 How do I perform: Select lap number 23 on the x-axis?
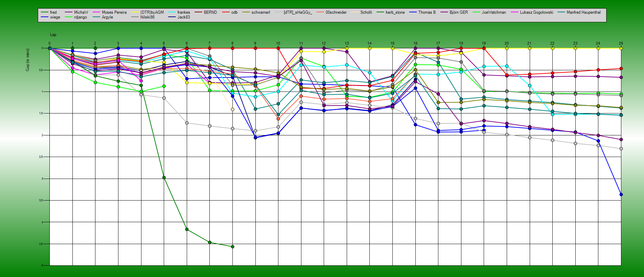[575, 44]
